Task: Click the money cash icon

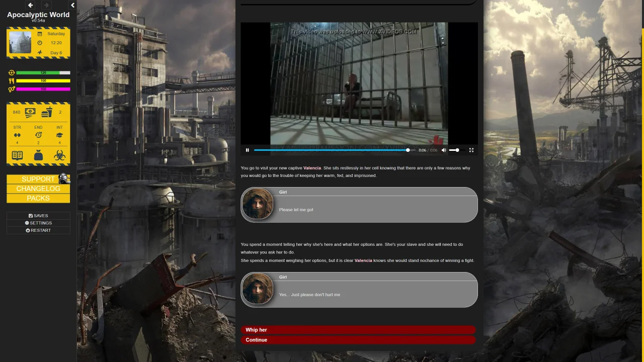Action: coord(30,112)
